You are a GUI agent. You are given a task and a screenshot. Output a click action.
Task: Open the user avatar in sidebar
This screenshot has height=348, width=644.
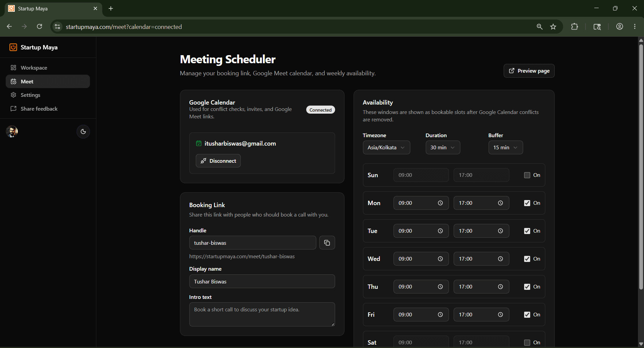coord(12,131)
